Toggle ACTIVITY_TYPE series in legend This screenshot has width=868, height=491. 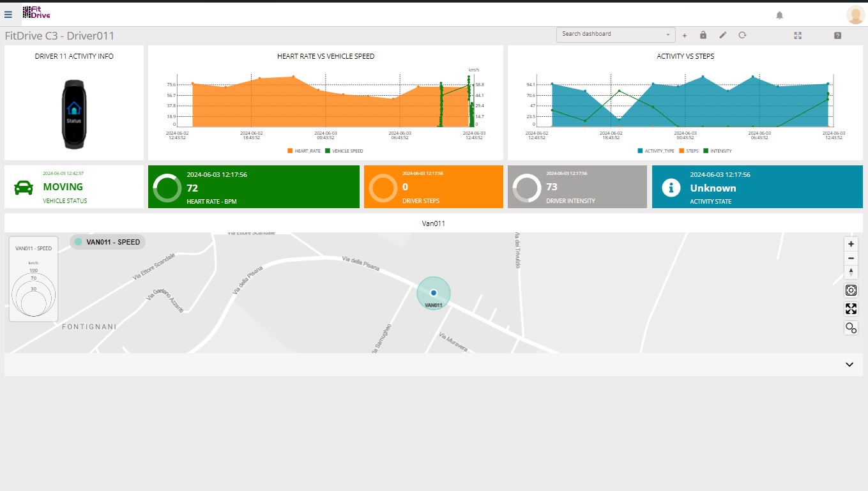tap(656, 151)
